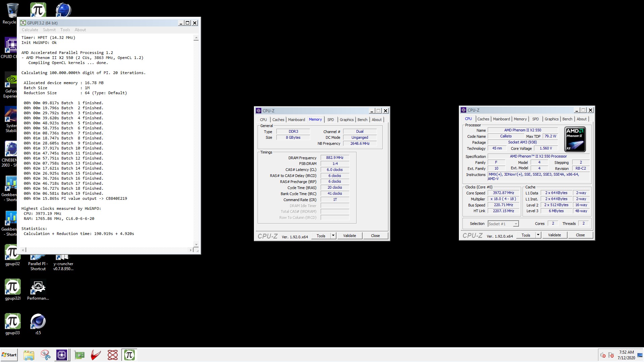Click the second system tray icon beside the clock
This screenshot has width=644, height=362.
coord(611,355)
